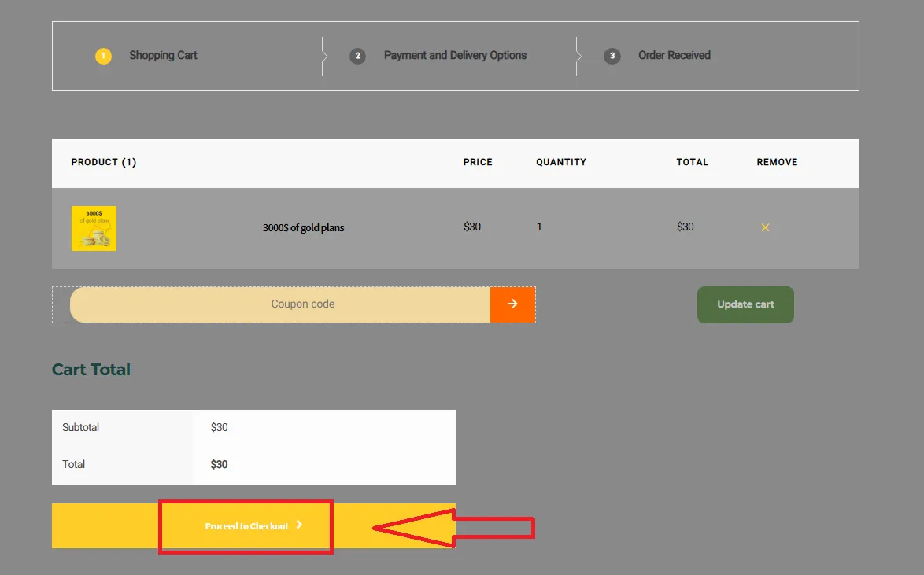Click the chevron beside Proceed to Checkout

click(x=300, y=525)
